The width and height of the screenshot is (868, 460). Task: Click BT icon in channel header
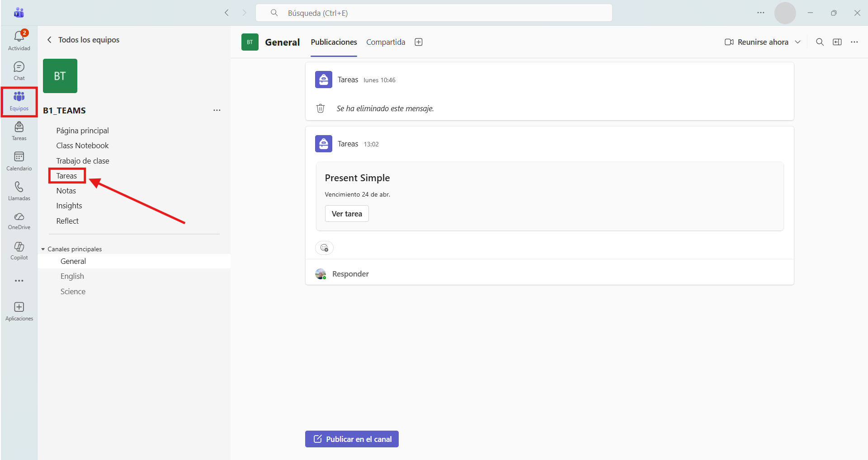point(250,42)
